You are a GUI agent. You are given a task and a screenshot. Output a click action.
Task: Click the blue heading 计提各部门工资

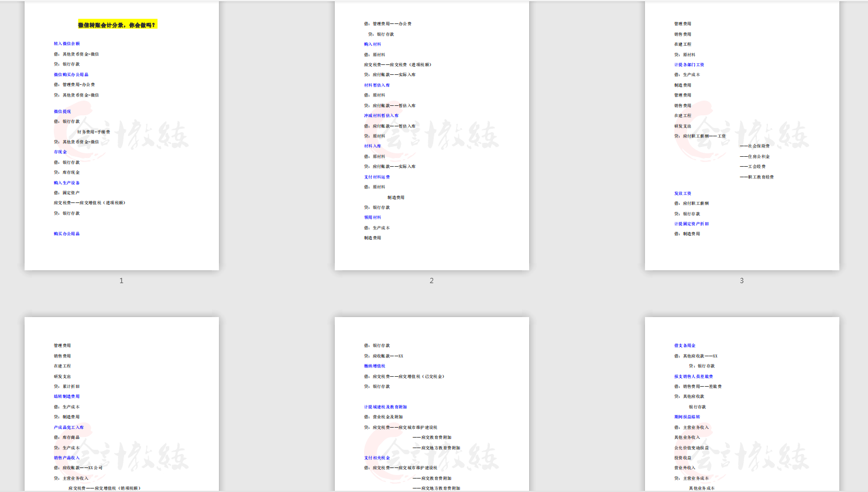click(x=689, y=65)
